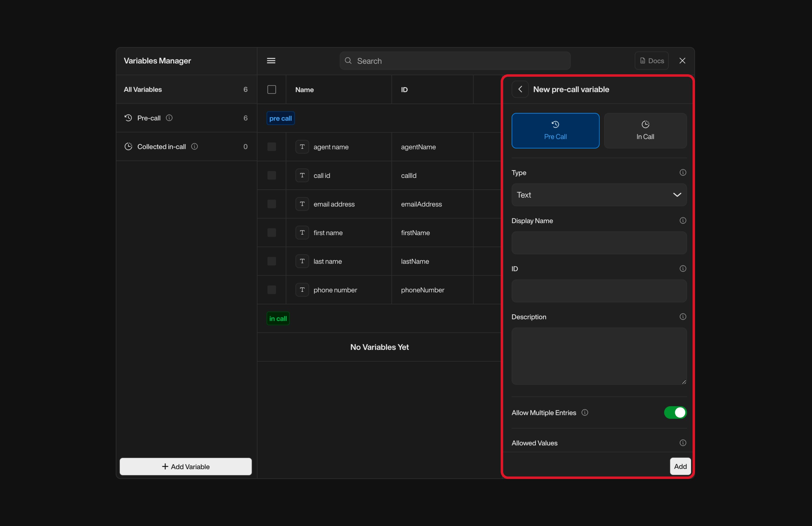This screenshot has height=526, width=812.
Task: Disable the Allow Multiple Entries toggle
Action: pos(675,412)
